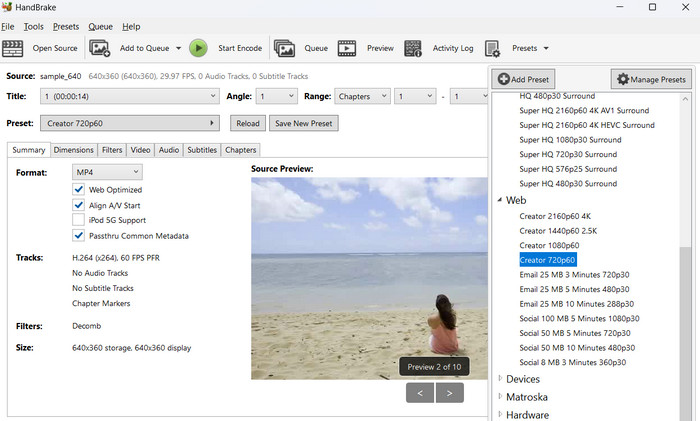
Task: Switch to the Chapters tab
Action: pos(241,150)
